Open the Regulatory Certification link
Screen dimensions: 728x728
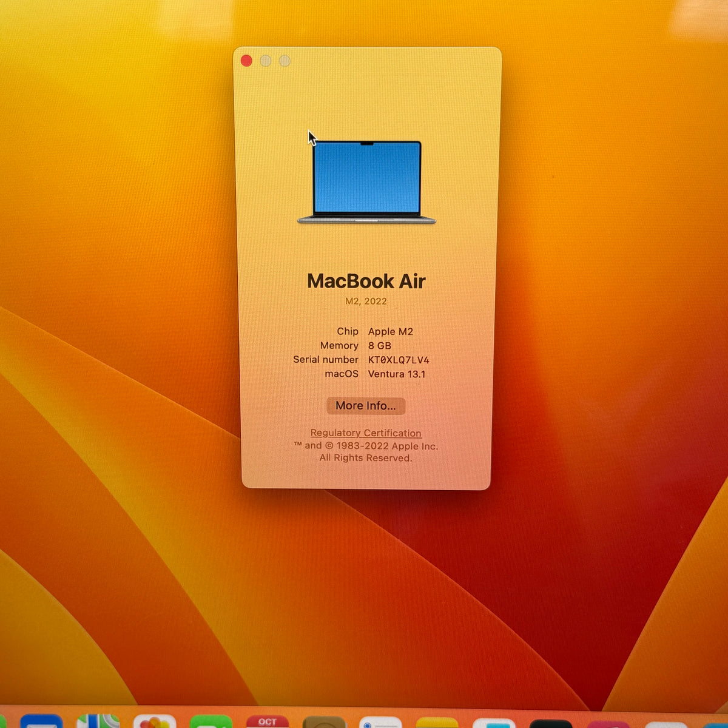366,433
